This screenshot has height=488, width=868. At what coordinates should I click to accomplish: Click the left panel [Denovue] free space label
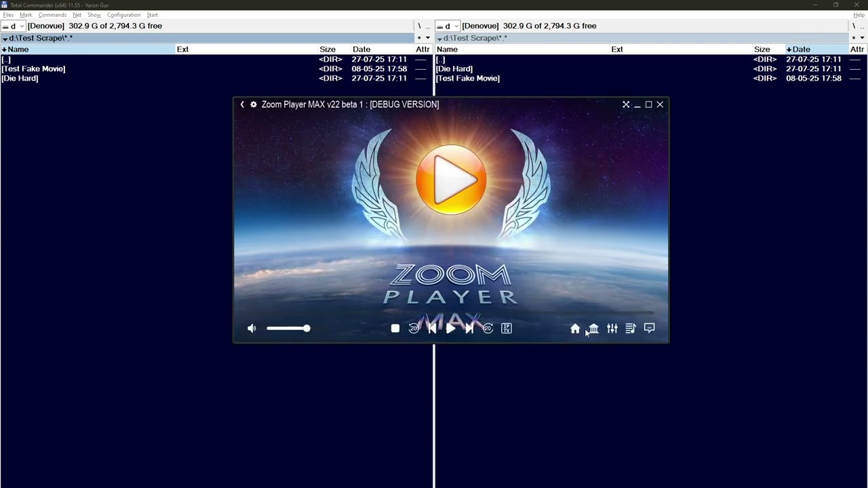[x=95, y=26]
